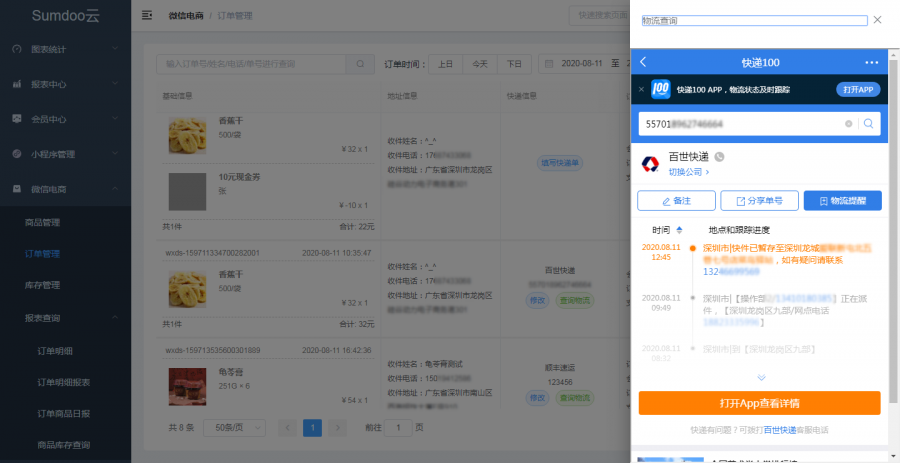Click 打开APP button in banner
Screen dimensions: 900x463
pos(858,90)
